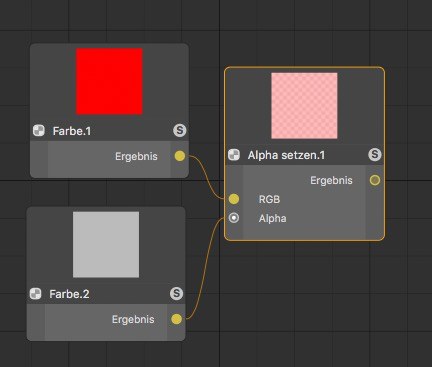Viewport: 432px width, 367px height.
Task: Click the Alpha input label
Action: pyautogui.click(x=272, y=218)
